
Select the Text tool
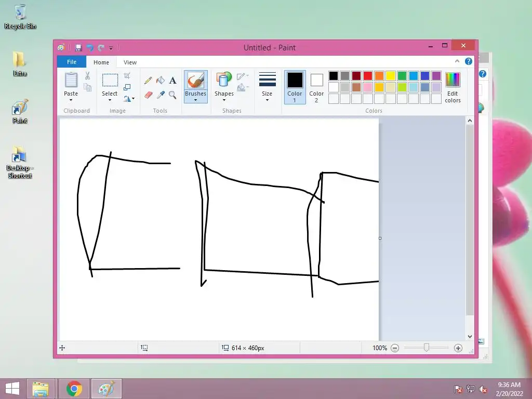click(172, 81)
